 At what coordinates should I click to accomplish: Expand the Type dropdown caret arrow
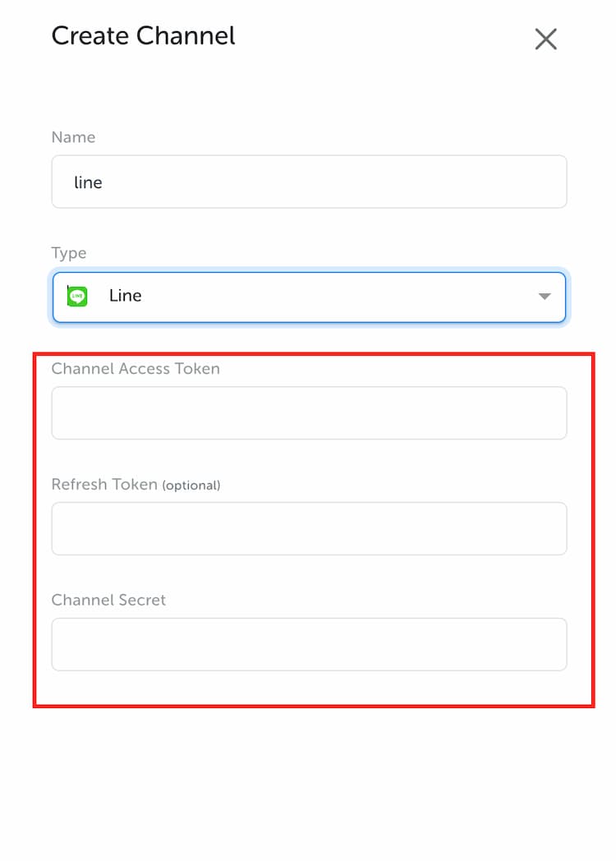(544, 297)
